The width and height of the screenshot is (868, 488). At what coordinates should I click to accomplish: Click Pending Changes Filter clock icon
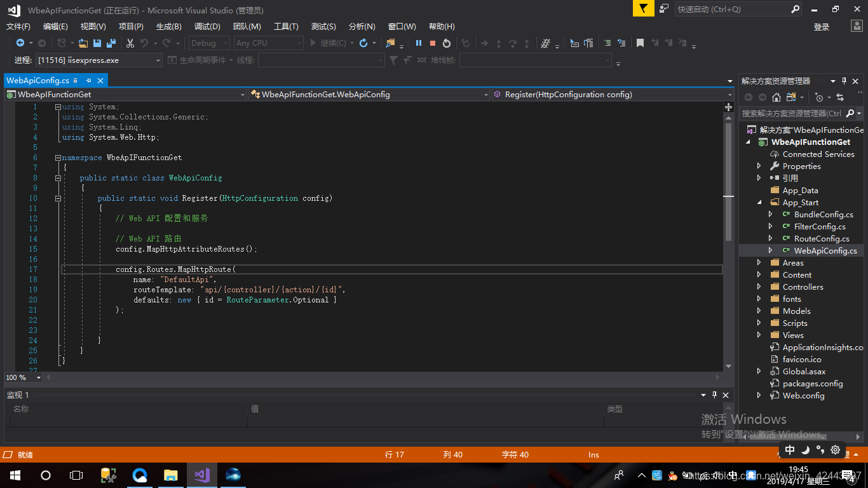click(819, 97)
